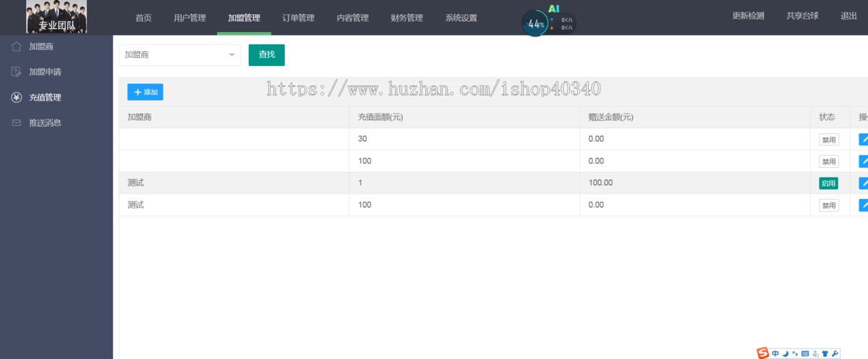868x359 pixels.
Task: Click the 44% speed monitor circle
Action: coord(535,23)
